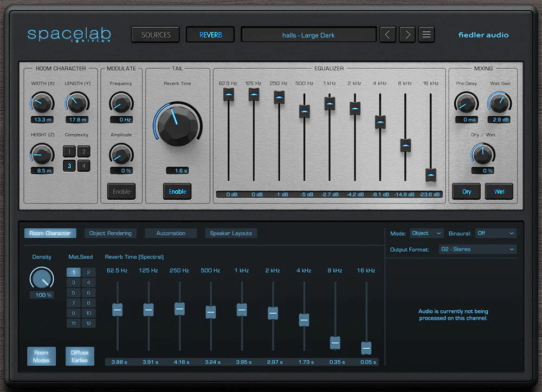Go to the next preset with right arrow

[x=407, y=35]
